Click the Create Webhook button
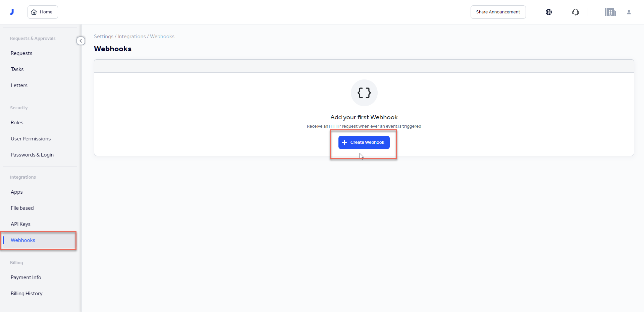 point(364,142)
